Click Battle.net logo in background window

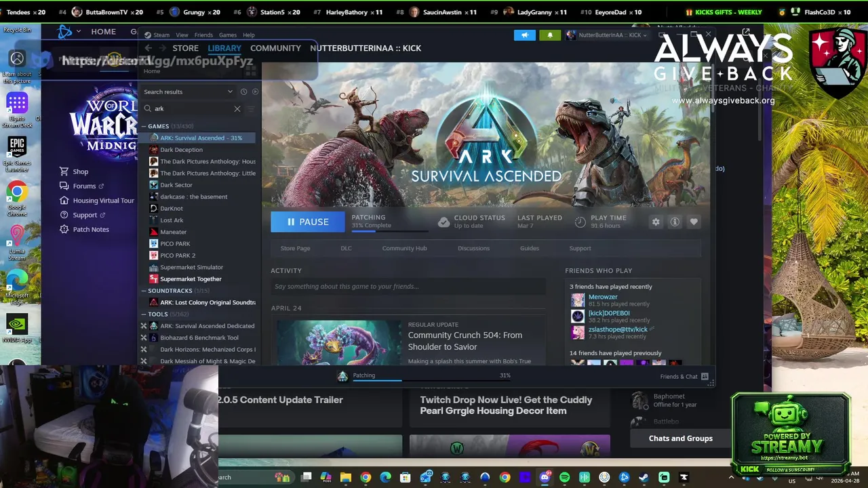[65, 31]
